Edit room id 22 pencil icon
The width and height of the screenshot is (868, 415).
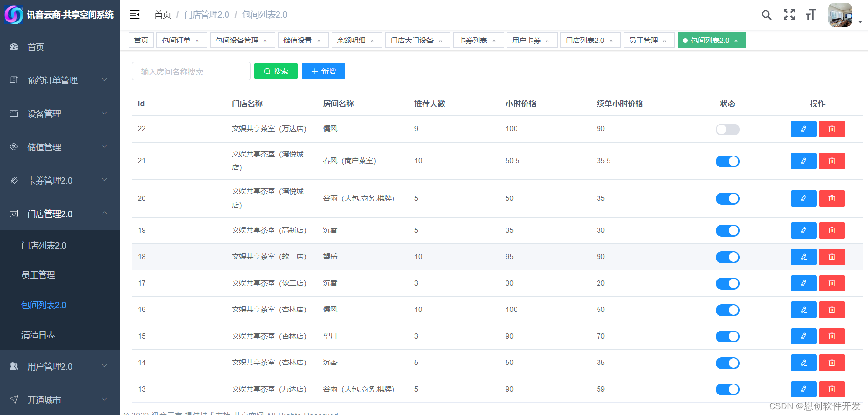point(804,129)
